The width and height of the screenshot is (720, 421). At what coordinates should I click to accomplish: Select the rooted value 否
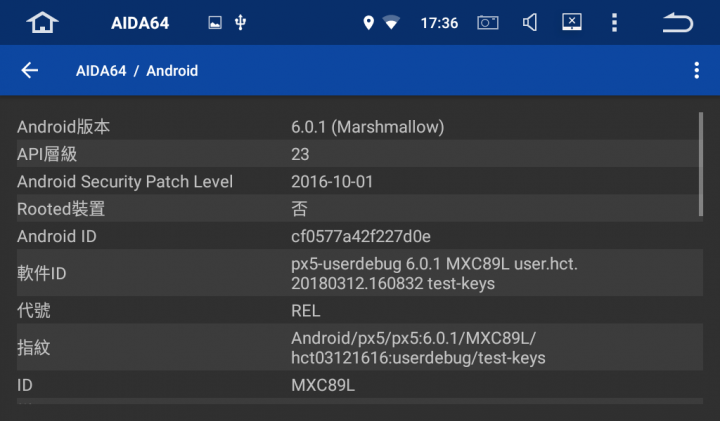(299, 209)
